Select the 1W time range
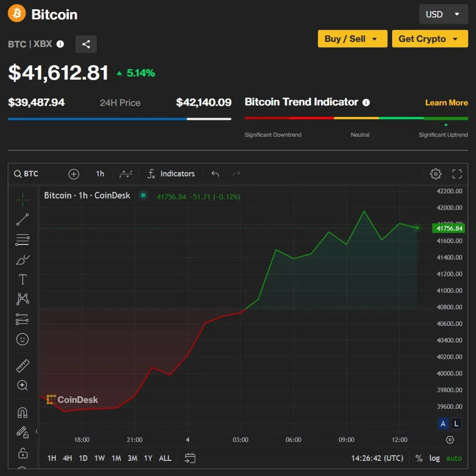 (x=100, y=458)
